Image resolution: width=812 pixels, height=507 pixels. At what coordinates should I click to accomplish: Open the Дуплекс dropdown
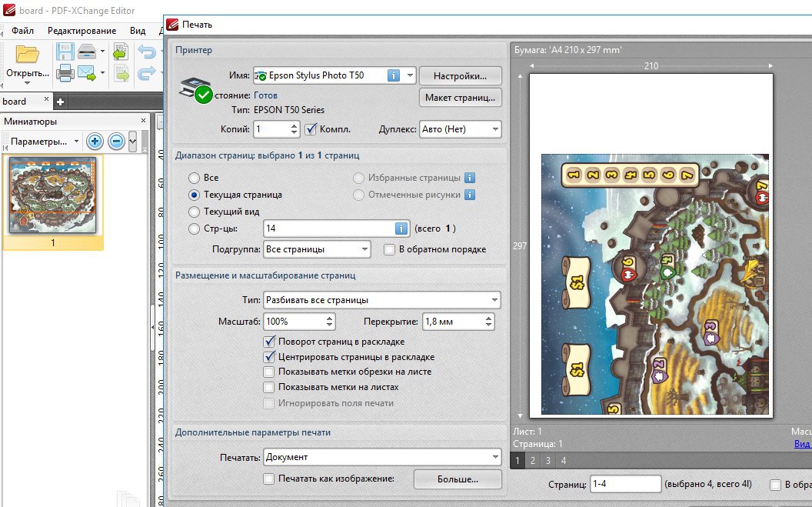point(460,129)
